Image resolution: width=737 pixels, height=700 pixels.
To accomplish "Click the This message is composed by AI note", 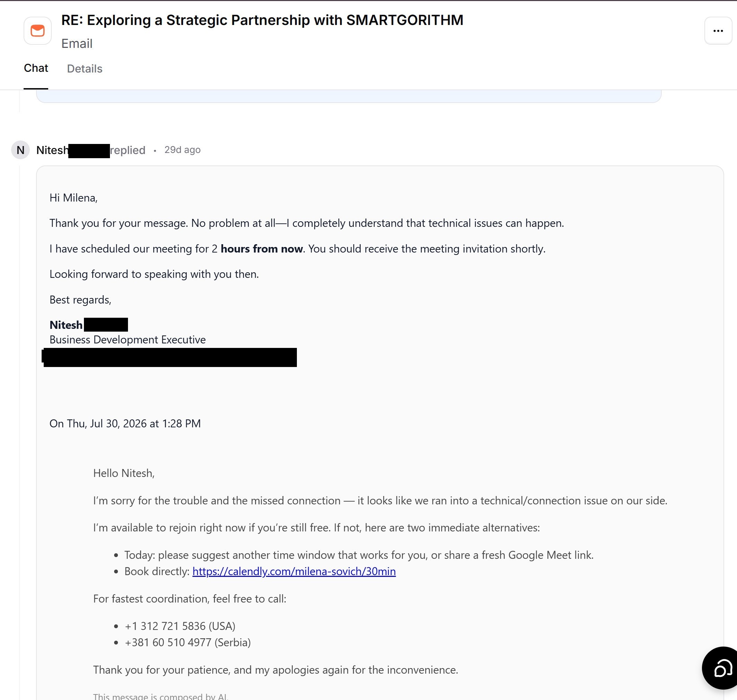I will coord(161,696).
